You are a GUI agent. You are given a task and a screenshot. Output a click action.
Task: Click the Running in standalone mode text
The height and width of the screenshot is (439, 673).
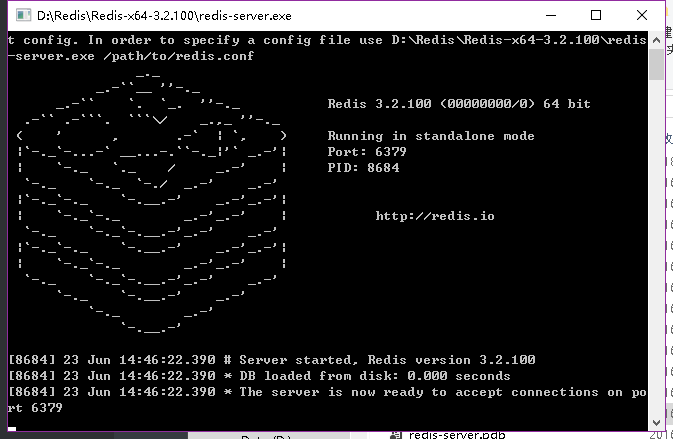[x=431, y=136]
